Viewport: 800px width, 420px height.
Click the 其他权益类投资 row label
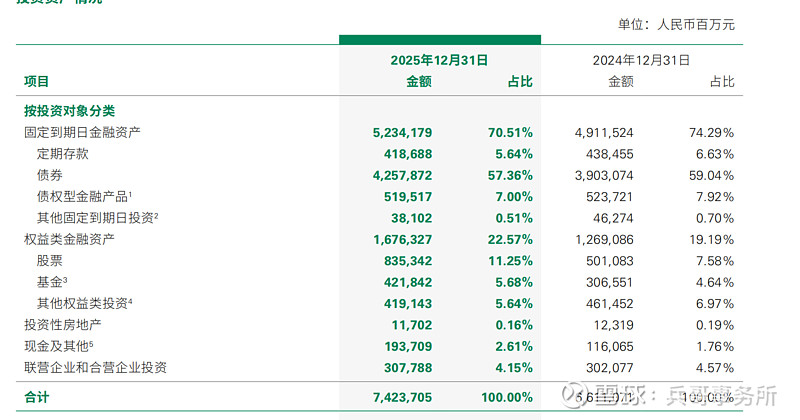(82, 303)
